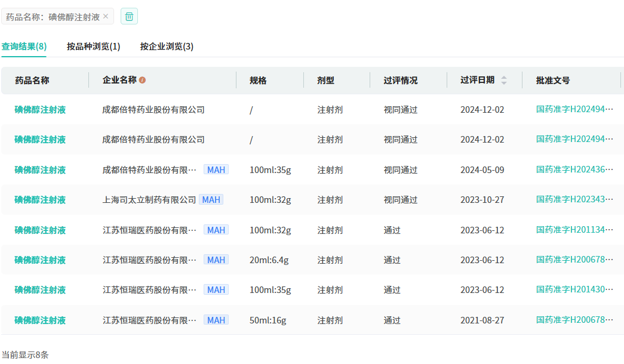Viewport: 624px width, 364px height.
Task: Click the info icon beside 企业名称
Action: tap(143, 81)
